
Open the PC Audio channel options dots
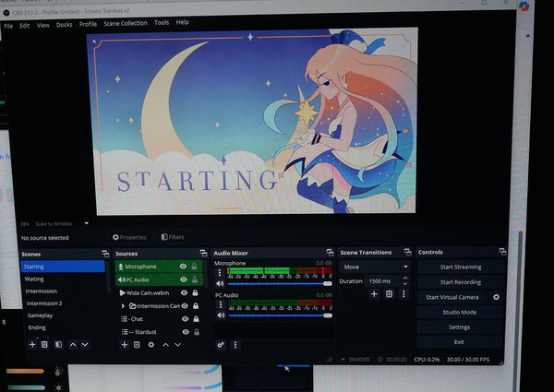[x=221, y=304]
